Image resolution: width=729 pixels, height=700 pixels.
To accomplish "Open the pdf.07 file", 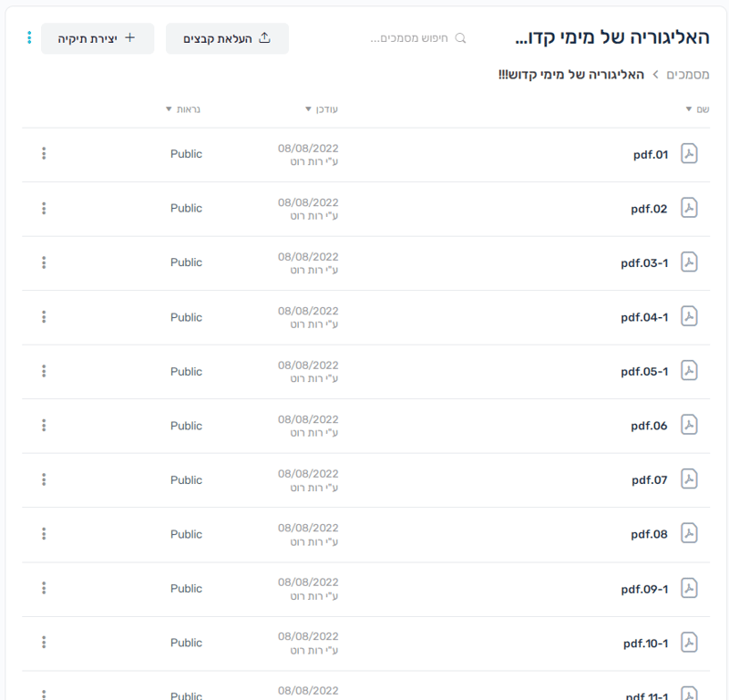I will tap(649, 479).
